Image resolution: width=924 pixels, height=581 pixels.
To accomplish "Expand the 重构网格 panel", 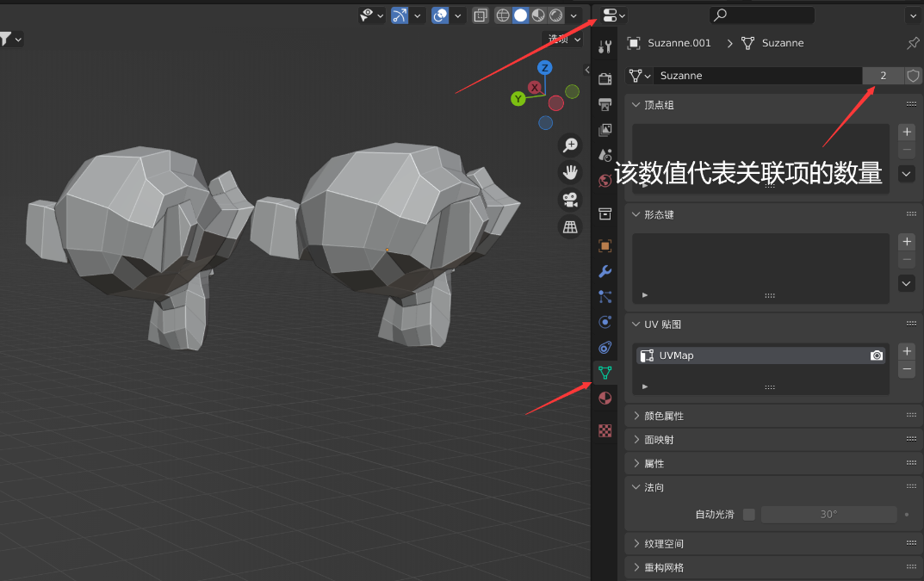I will coord(636,567).
